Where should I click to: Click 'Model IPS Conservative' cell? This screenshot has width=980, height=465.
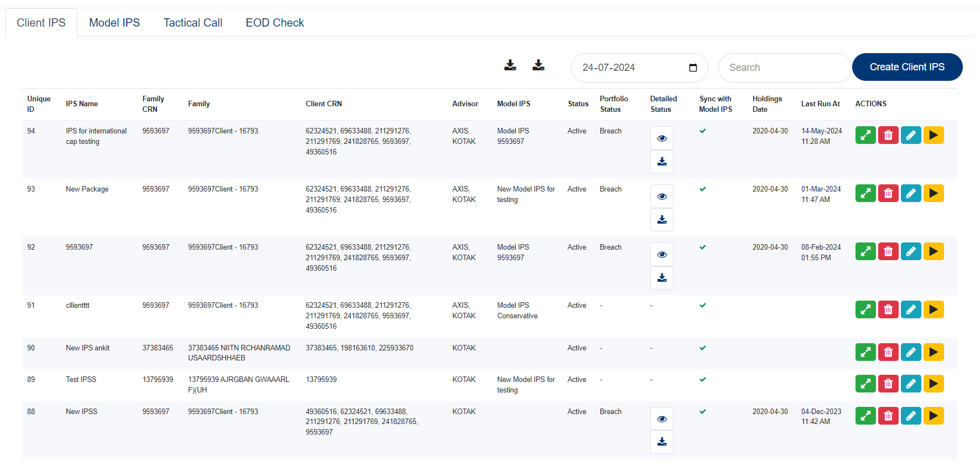pos(517,311)
